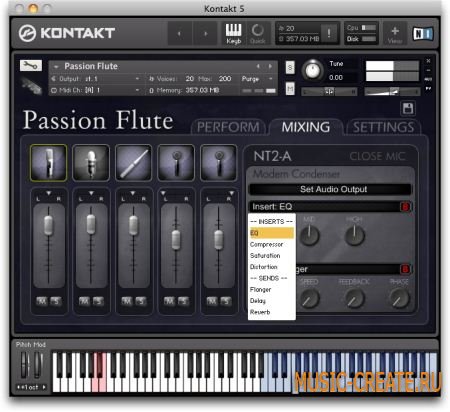Mute the instrument with the M button

(x=290, y=88)
